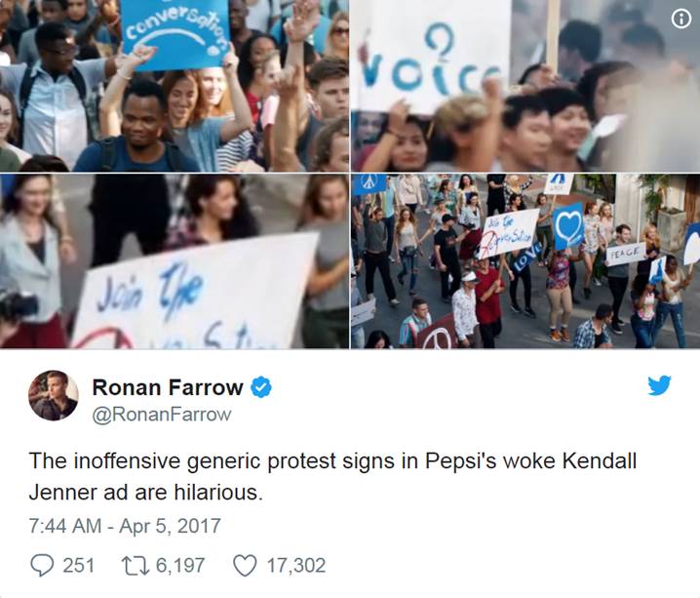Click the retweet arrows icon
This screenshot has width=700, height=598.
135,566
